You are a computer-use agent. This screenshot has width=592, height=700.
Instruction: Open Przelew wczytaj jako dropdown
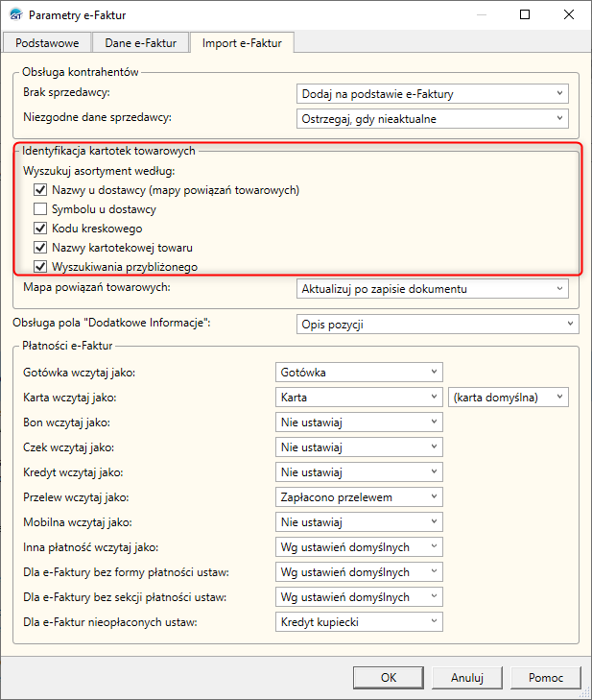359,497
